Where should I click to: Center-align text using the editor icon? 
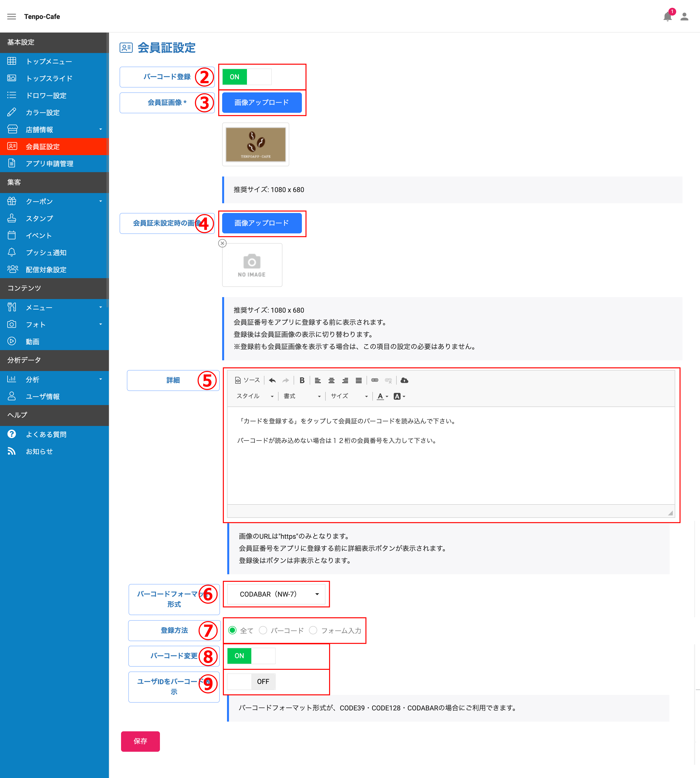coord(331,380)
